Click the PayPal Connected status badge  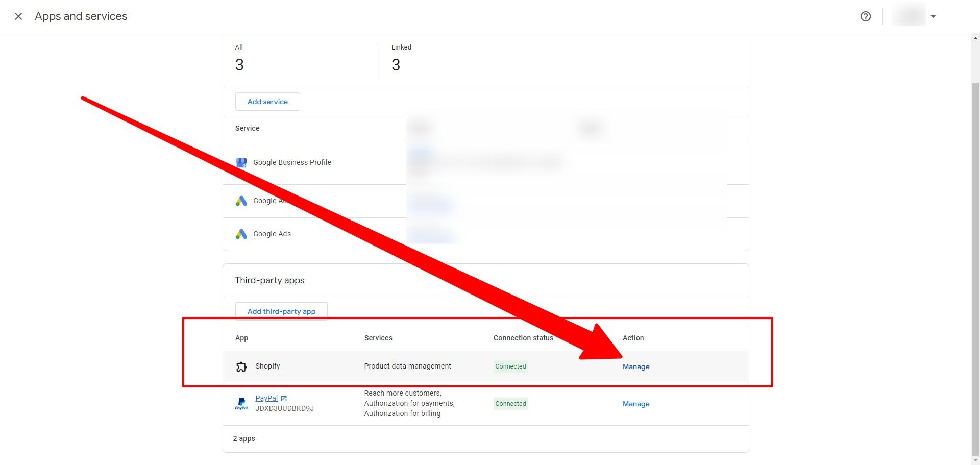[x=510, y=404]
